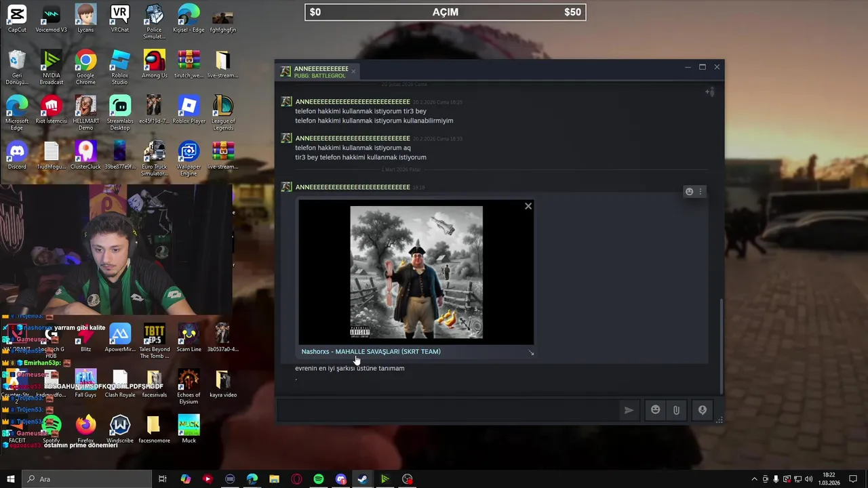The width and height of the screenshot is (868, 488).
Task: Click the album cover thumbnail in chat
Action: pos(416,272)
